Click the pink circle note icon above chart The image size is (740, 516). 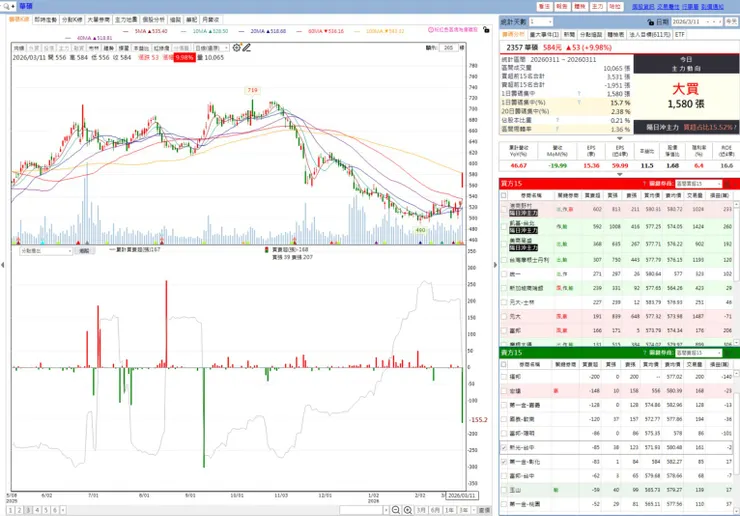(x=430, y=30)
